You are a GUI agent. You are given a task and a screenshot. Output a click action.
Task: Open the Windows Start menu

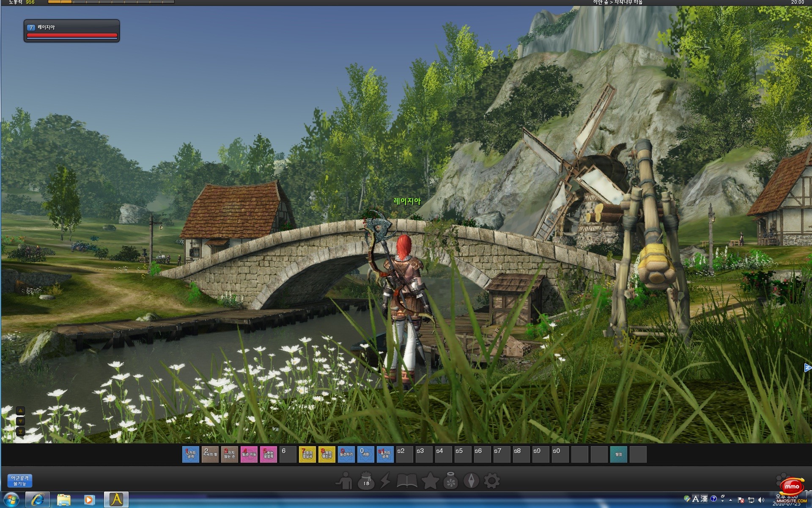[11, 500]
